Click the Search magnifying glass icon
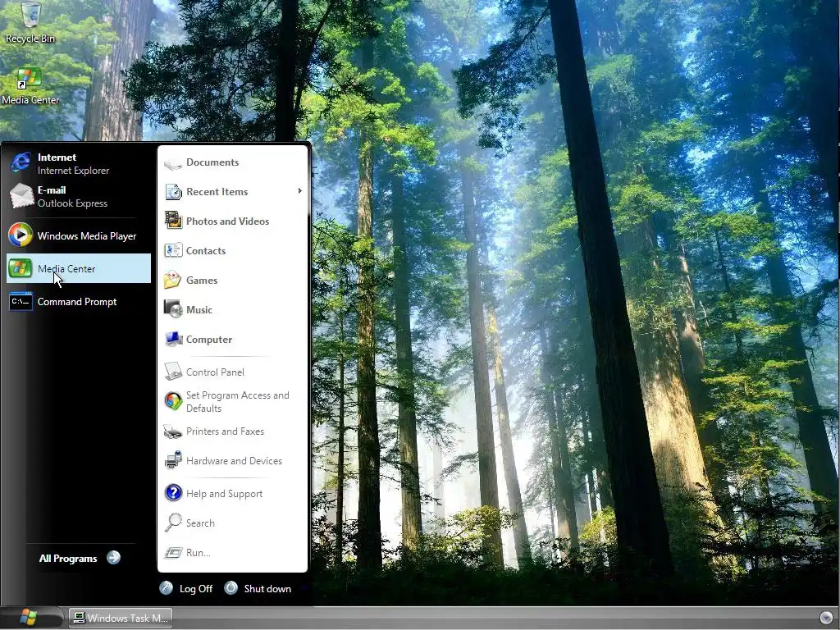 (173, 523)
